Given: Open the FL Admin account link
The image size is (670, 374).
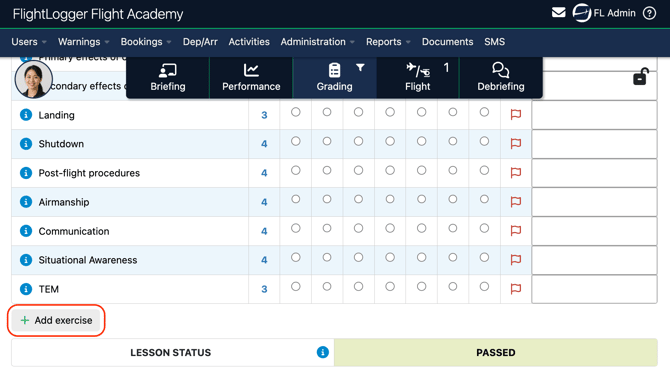Looking at the screenshot, I should coord(614,13).
